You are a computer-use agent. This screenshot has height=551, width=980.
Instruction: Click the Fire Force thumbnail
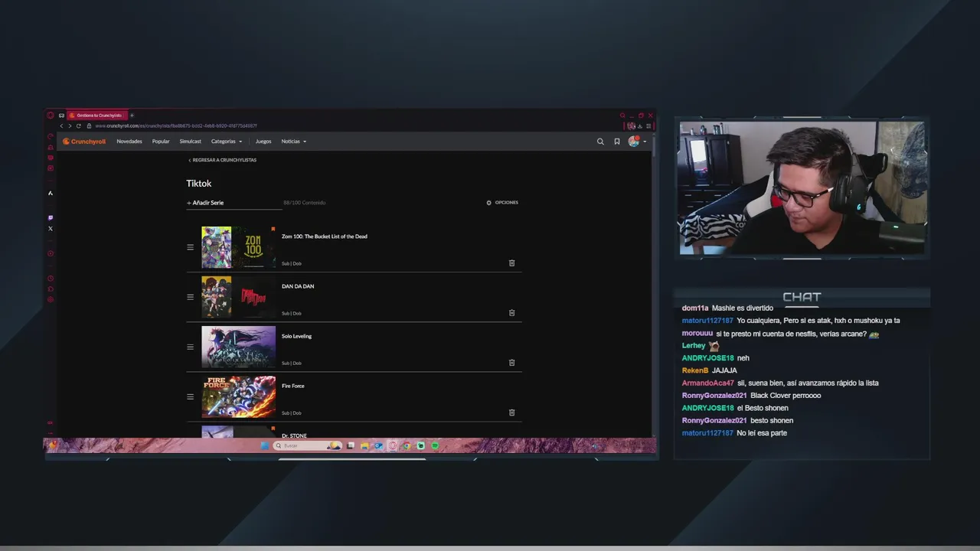coord(238,396)
